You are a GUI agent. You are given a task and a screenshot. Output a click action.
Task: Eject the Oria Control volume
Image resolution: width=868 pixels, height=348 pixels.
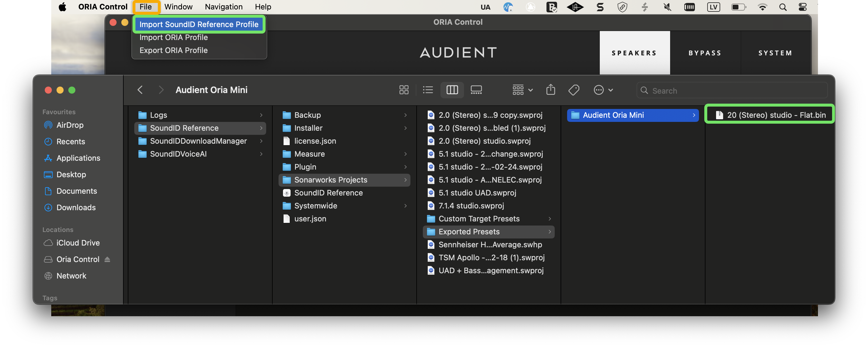tap(107, 259)
